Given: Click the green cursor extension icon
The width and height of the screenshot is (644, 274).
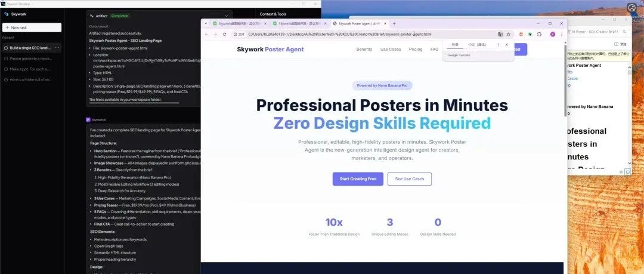Looking at the screenshot, I should (530, 34).
